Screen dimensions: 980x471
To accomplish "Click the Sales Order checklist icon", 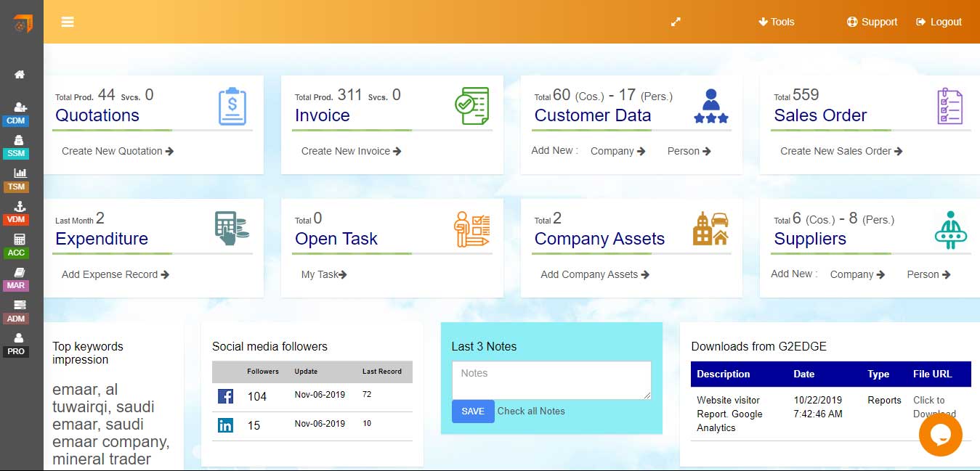I will pyautogui.click(x=949, y=106).
